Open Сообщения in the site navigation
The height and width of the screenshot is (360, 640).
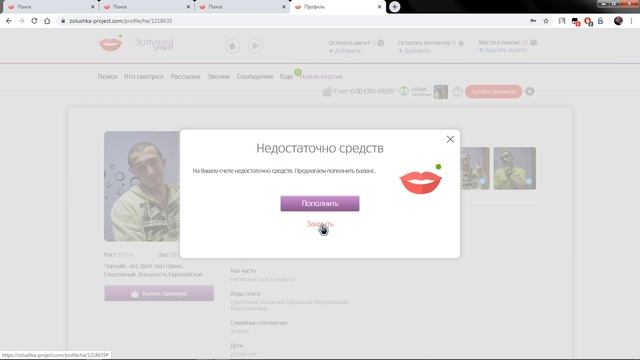(255, 76)
